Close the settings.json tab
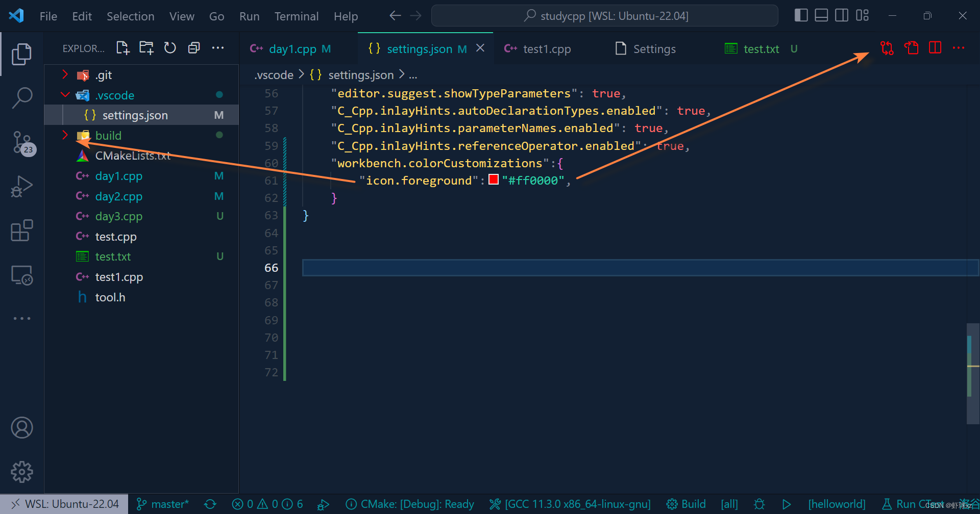 (480, 48)
